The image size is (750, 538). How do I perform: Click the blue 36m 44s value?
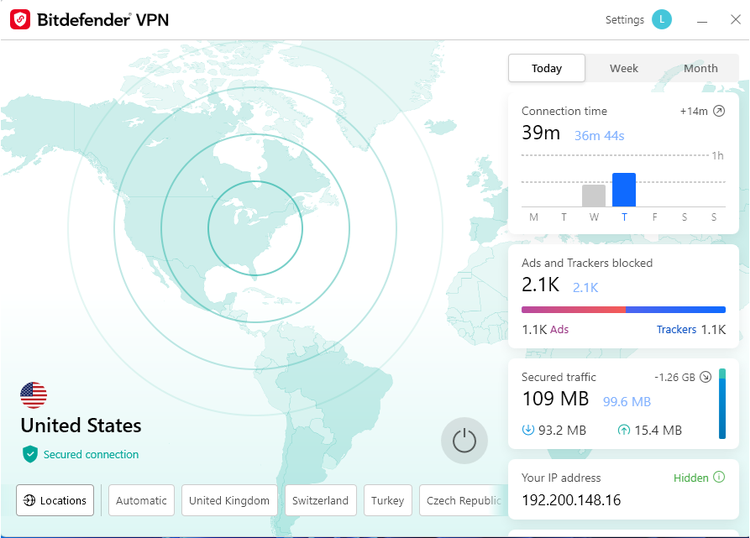click(x=599, y=136)
